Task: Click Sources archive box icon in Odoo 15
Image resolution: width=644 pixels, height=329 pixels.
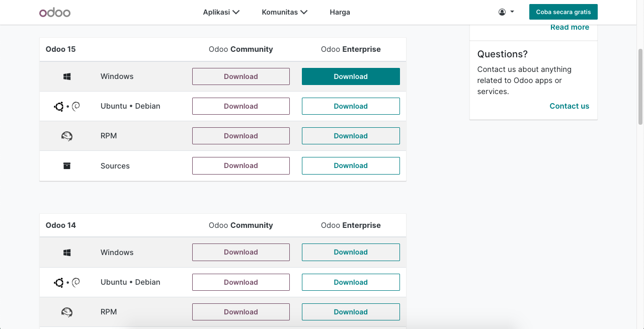Action: tap(67, 166)
